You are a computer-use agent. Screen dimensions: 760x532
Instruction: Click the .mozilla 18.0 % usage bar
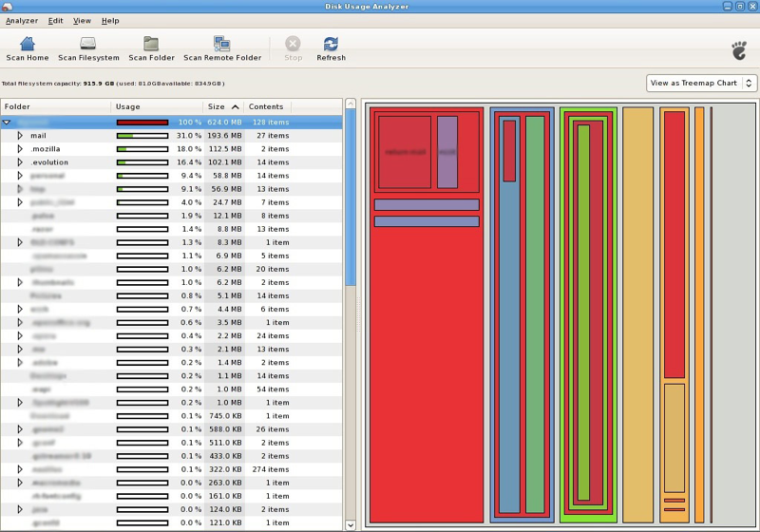tap(142, 149)
